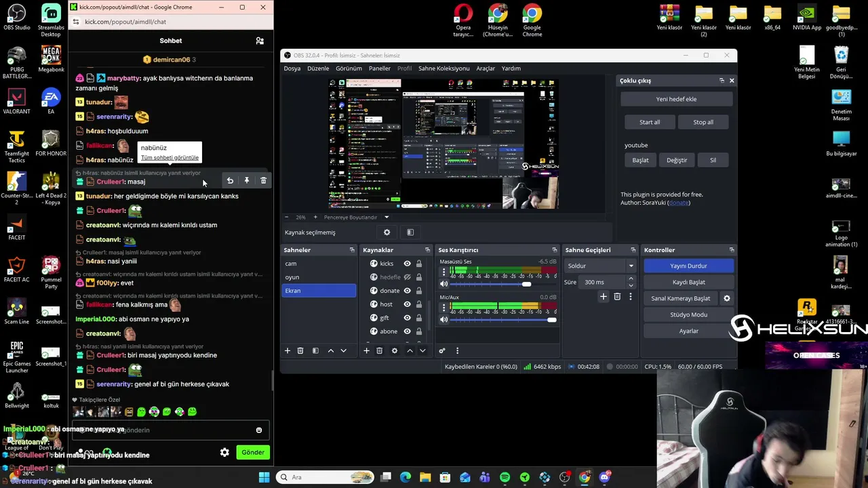The height and width of the screenshot is (488, 868).
Task: Open File Explorer in the Windows taskbar
Action: pyautogui.click(x=425, y=477)
